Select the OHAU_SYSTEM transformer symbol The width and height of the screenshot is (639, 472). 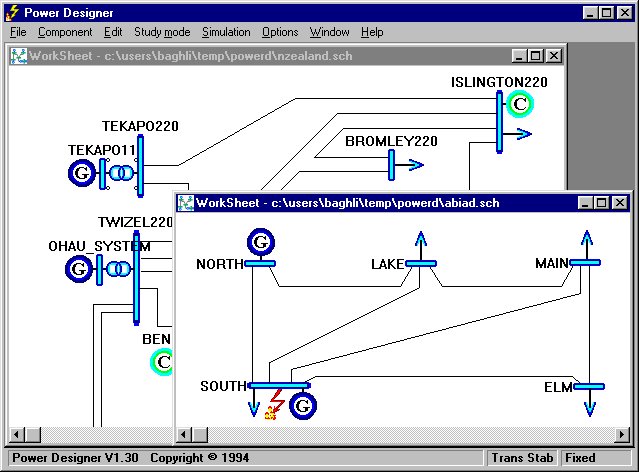[x=118, y=269]
